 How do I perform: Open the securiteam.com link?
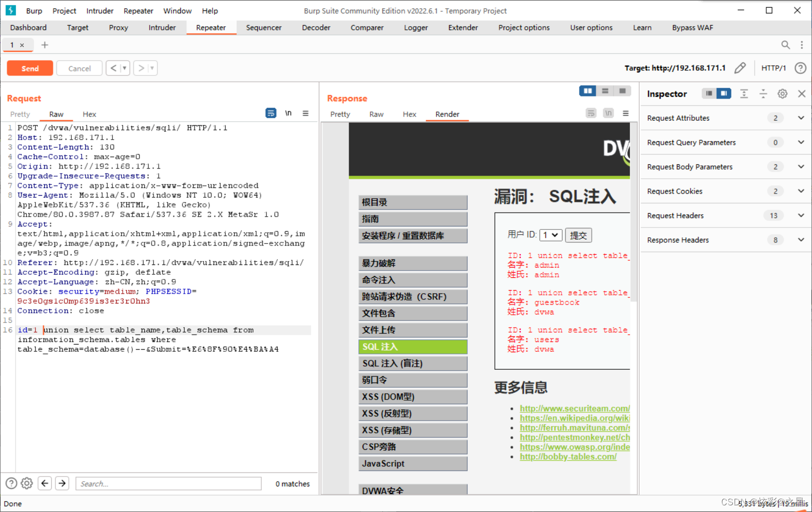click(x=575, y=408)
